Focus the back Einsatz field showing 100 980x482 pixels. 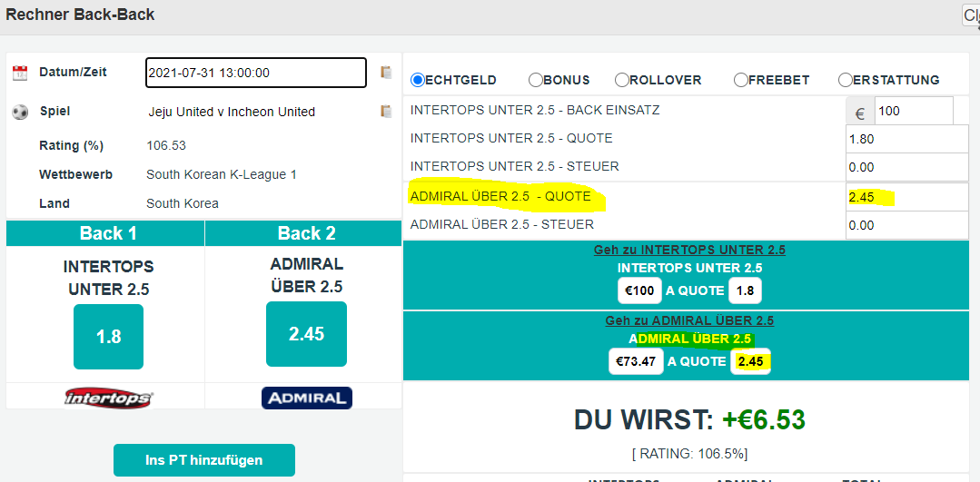click(914, 112)
